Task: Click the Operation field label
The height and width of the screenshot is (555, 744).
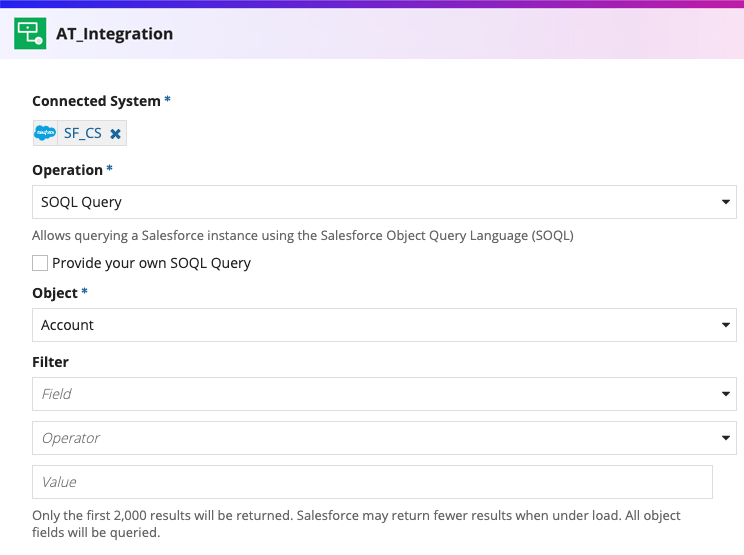Action: pyautogui.click(x=67, y=170)
